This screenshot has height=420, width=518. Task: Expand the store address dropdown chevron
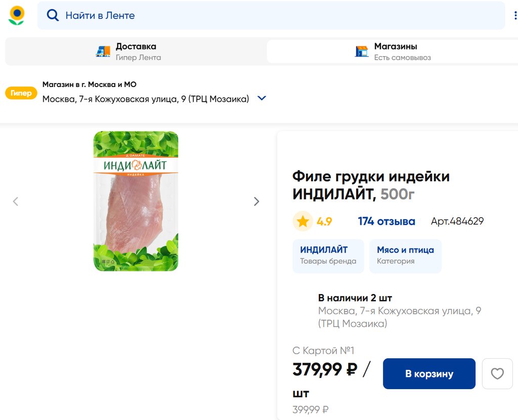(x=262, y=98)
